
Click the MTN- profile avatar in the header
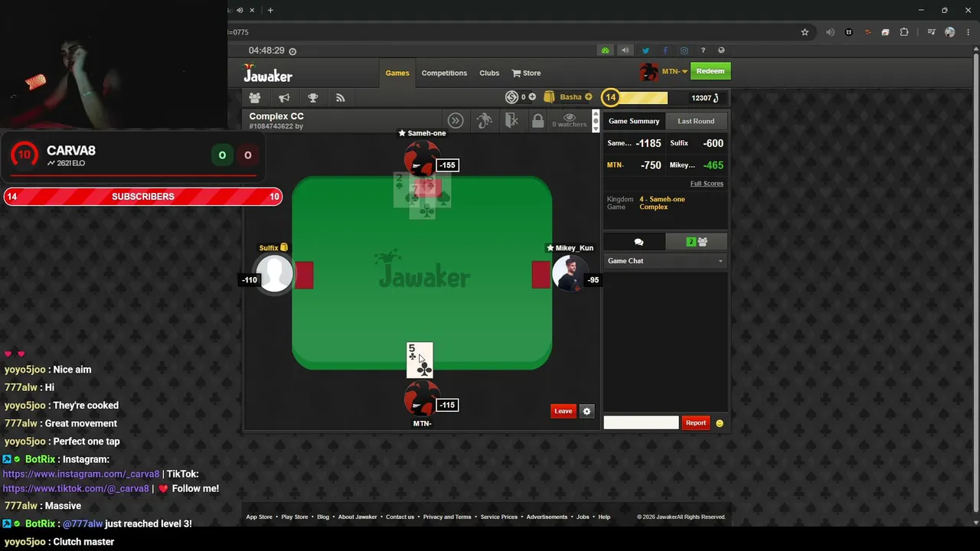648,71
